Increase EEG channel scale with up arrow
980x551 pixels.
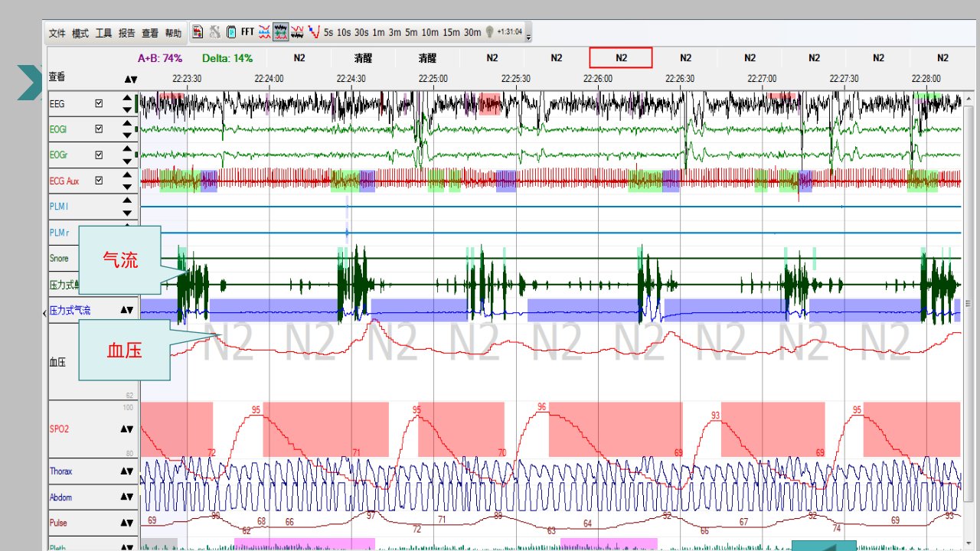(127, 98)
